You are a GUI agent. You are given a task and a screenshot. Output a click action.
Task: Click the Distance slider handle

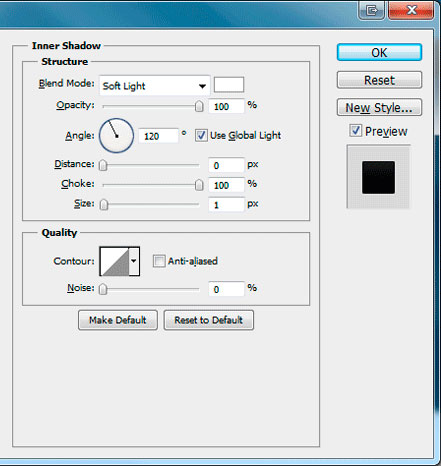[x=103, y=165]
